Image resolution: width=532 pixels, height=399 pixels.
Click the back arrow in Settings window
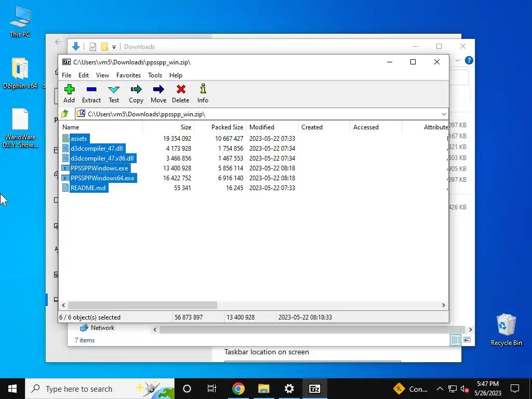[x=58, y=42]
